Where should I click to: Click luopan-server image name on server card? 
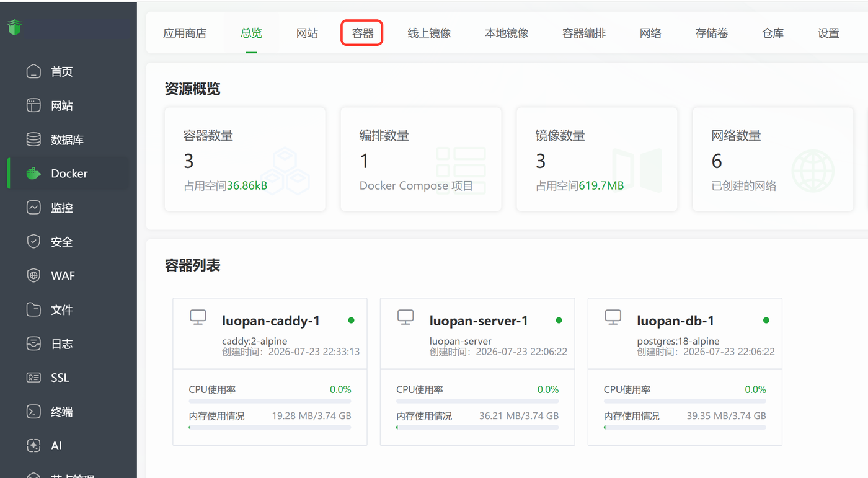click(x=461, y=341)
